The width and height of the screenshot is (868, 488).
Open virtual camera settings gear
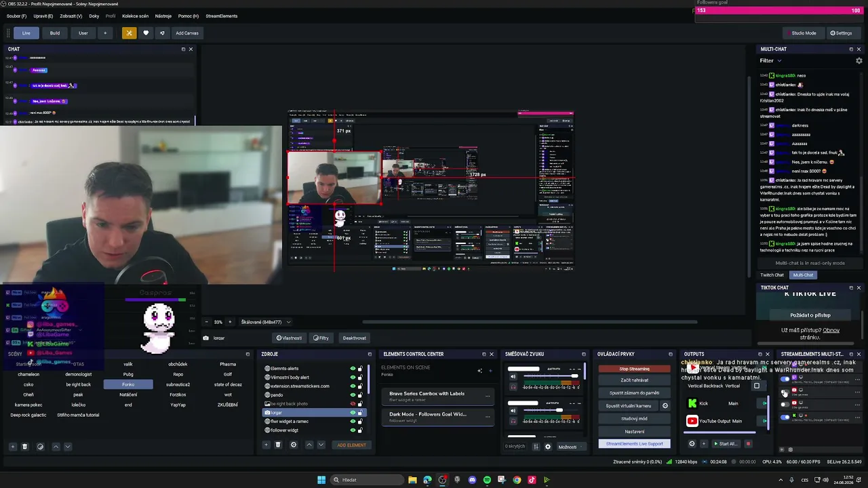tap(665, 405)
